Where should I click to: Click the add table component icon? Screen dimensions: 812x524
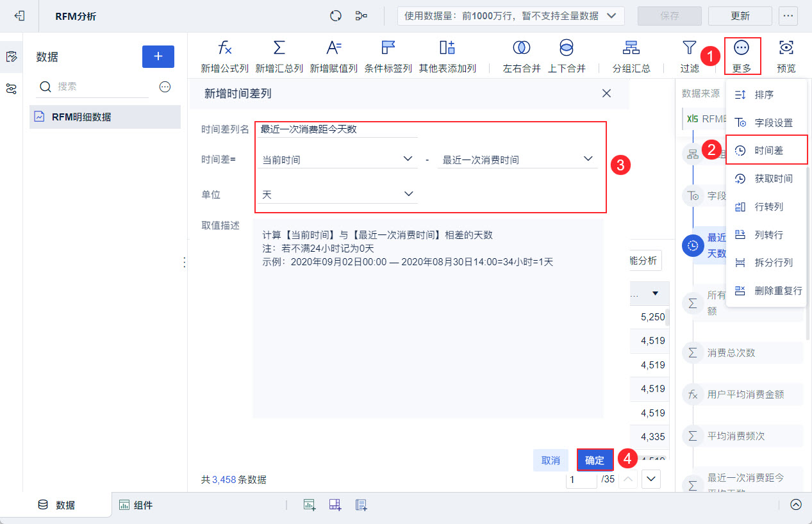click(310, 505)
